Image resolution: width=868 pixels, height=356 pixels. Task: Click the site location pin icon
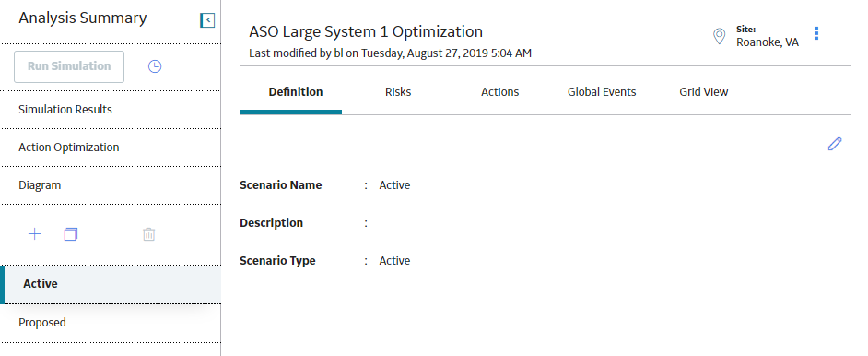tap(719, 37)
